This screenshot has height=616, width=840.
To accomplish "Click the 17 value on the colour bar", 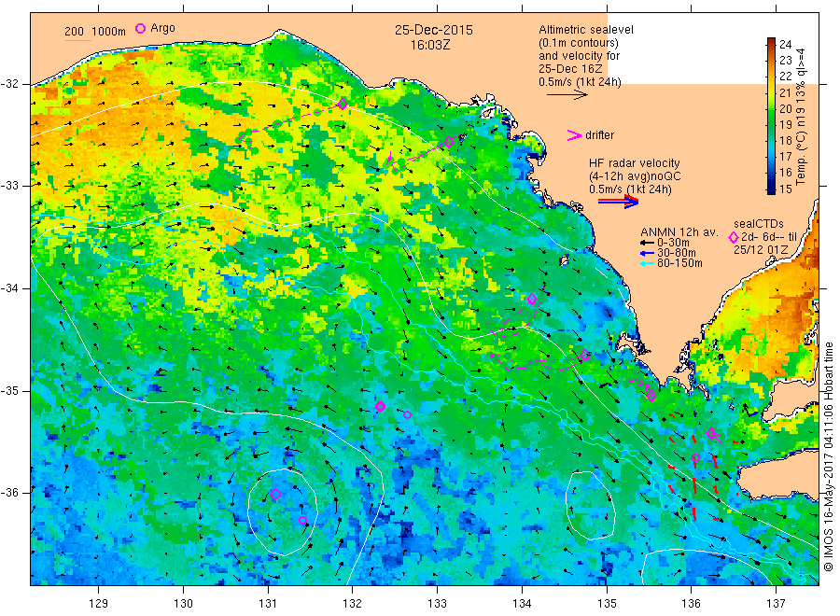I will tap(785, 157).
